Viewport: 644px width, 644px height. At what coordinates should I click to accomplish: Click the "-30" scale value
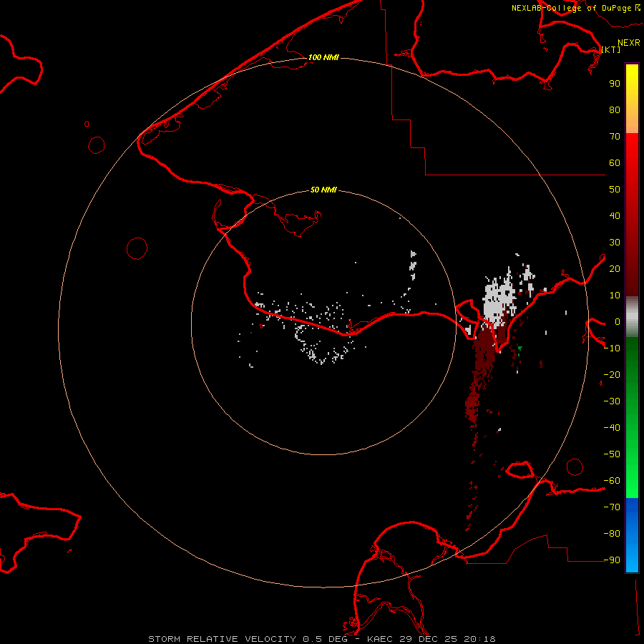[x=612, y=401]
